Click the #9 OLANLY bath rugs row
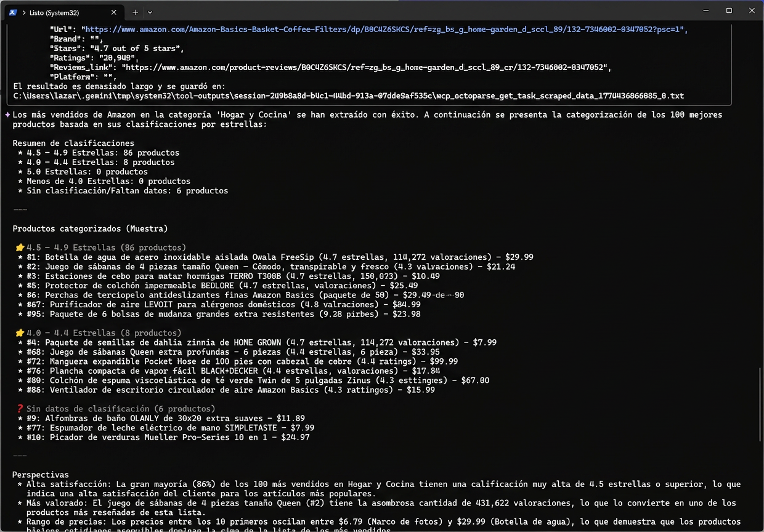This screenshot has height=532, width=764. point(161,419)
